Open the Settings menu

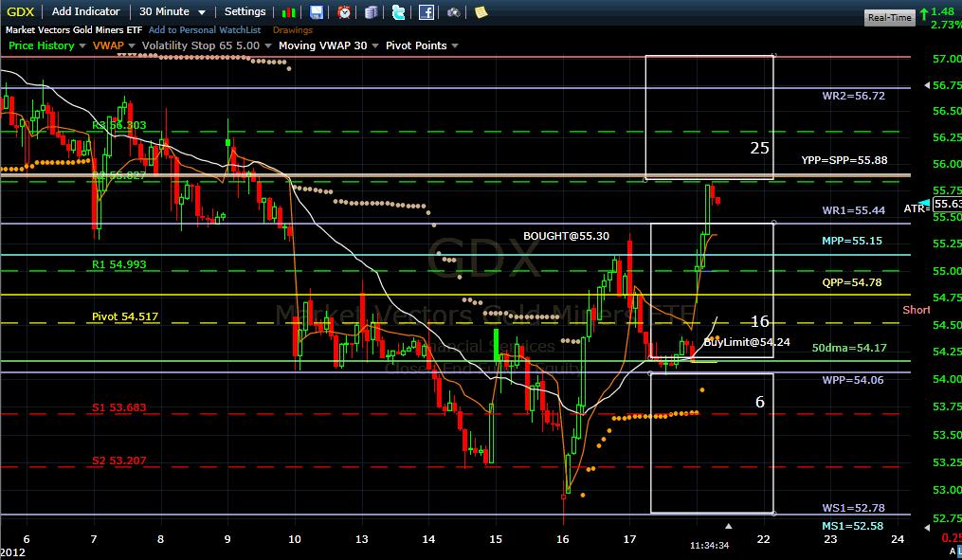click(245, 11)
